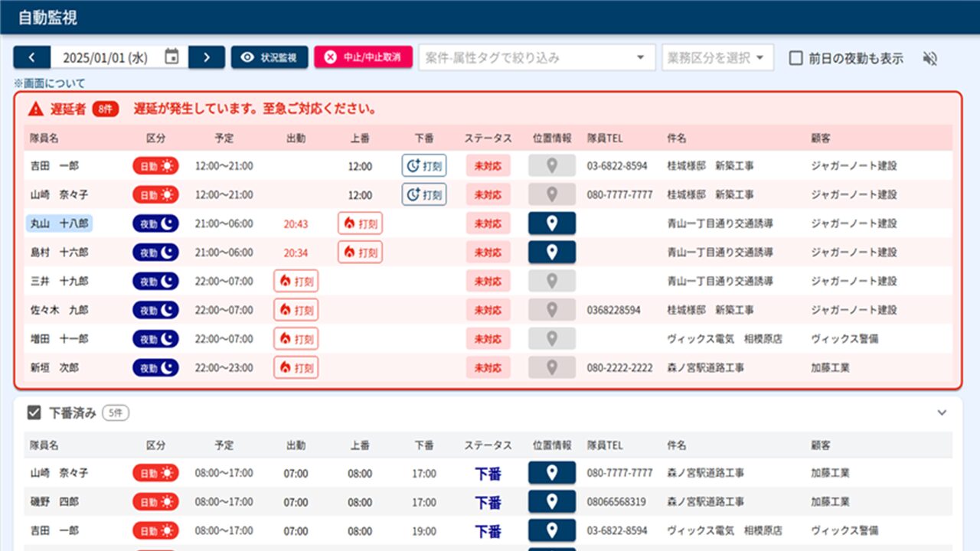Click 出動 打刻 button for 新垣 次郎
The width and height of the screenshot is (980, 551).
tap(296, 367)
